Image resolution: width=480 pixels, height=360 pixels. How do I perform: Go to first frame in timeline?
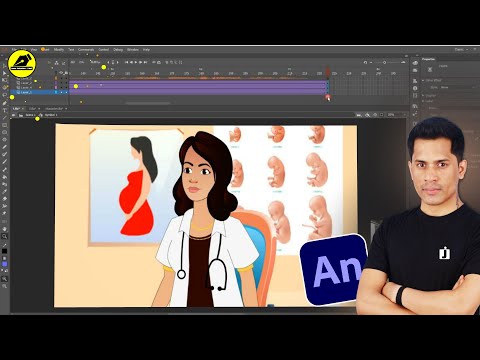(126, 62)
